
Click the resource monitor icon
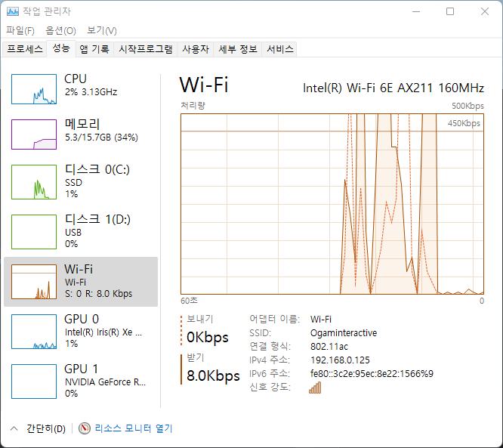[x=85, y=428]
